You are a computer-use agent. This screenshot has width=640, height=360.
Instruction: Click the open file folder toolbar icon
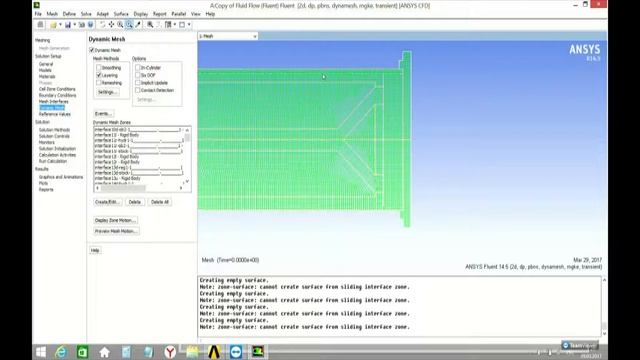53,25
